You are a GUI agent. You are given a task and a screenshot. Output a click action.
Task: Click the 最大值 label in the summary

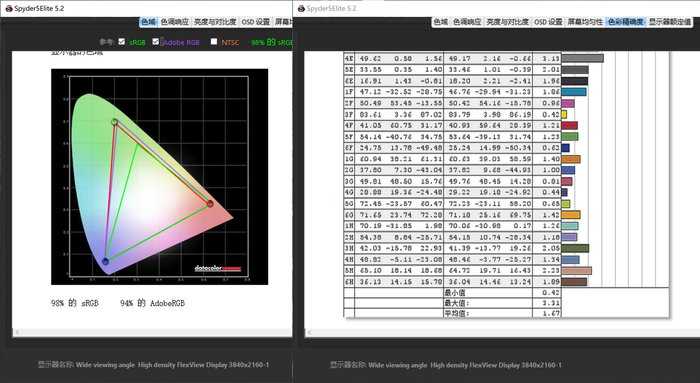456,303
